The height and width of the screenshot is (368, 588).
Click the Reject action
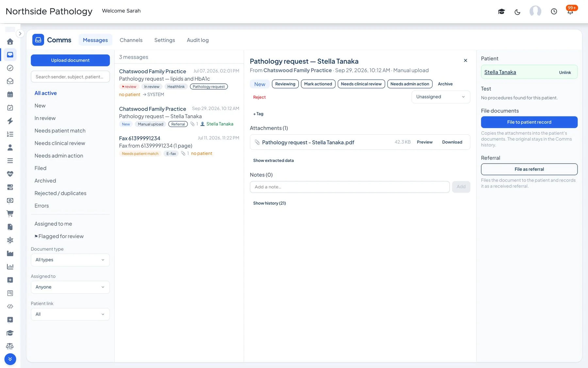(x=259, y=97)
